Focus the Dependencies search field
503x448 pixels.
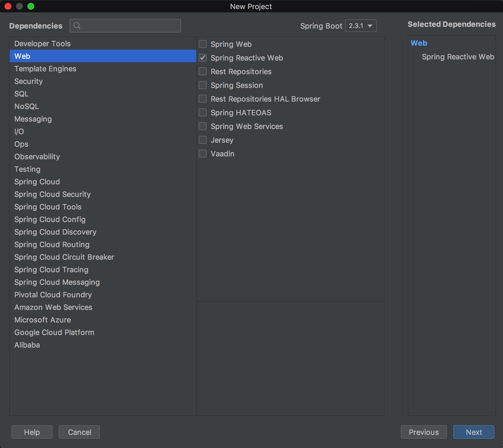[125, 26]
